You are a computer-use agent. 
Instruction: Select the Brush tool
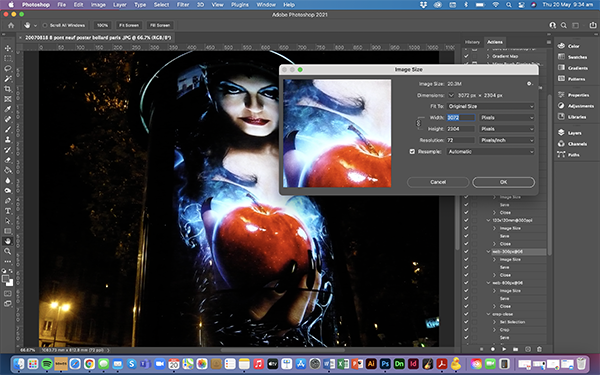(8, 129)
